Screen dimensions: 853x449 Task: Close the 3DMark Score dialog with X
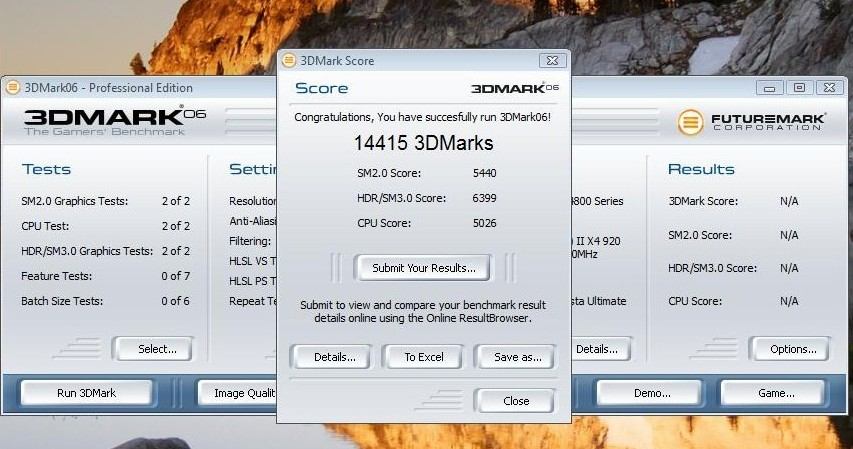(552, 60)
